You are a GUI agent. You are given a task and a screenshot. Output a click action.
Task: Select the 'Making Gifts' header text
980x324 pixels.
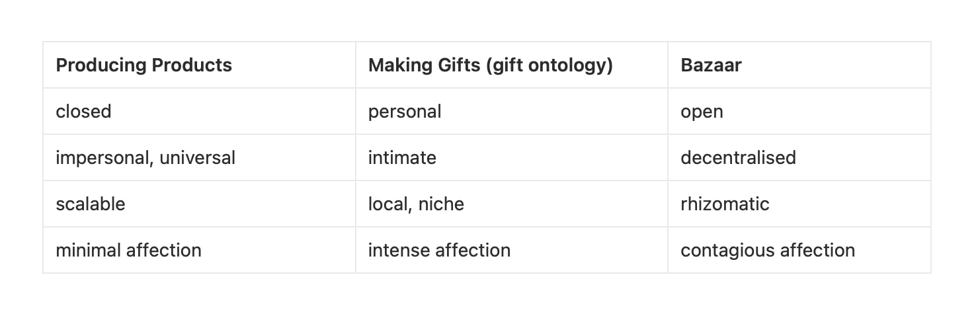[x=423, y=65]
